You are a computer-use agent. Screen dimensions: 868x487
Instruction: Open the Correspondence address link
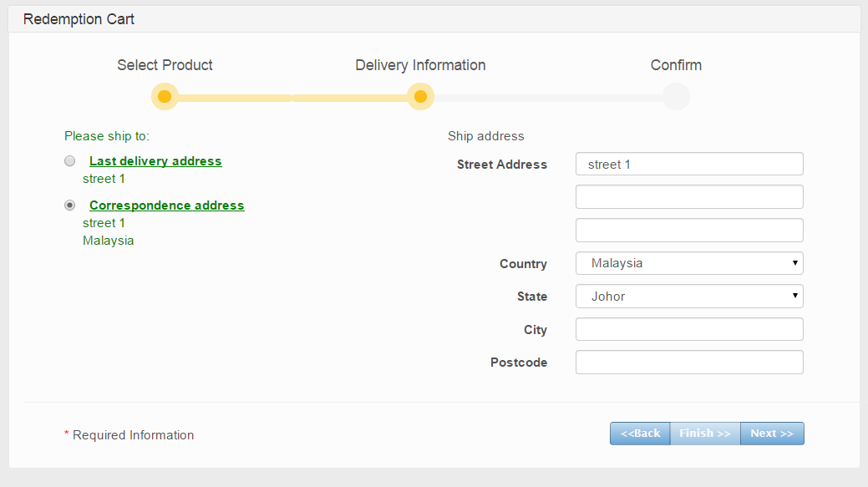coord(167,205)
